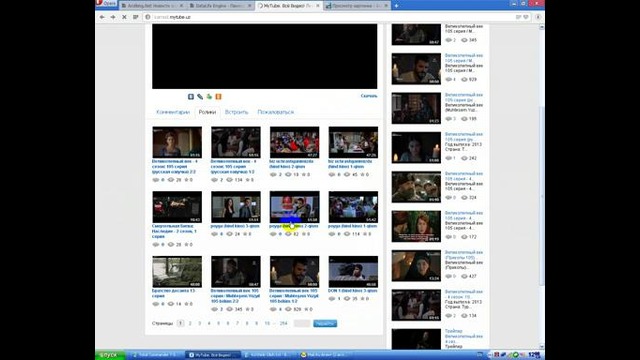Viewport: 640px width, 360px height.
Task: Open sidebar video with 427 views
Action: pos(416,266)
